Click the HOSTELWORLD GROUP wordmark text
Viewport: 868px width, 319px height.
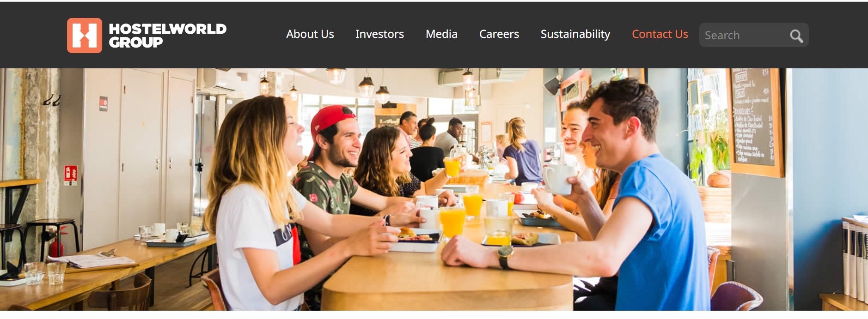167,36
